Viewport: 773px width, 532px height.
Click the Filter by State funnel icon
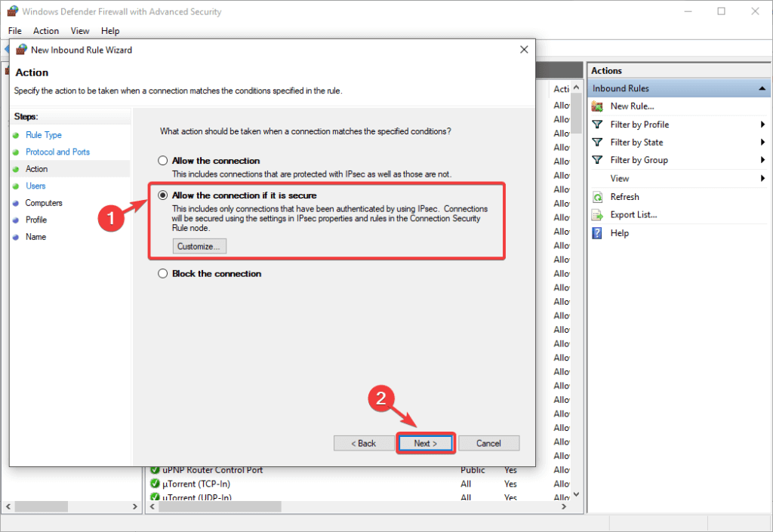pyautogui.click(x=597, y=142)
